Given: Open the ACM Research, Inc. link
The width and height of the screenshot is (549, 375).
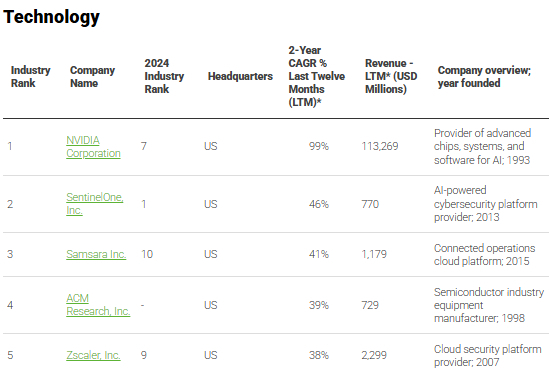Looking at the screenshot, I should click(x=98, y=305).
